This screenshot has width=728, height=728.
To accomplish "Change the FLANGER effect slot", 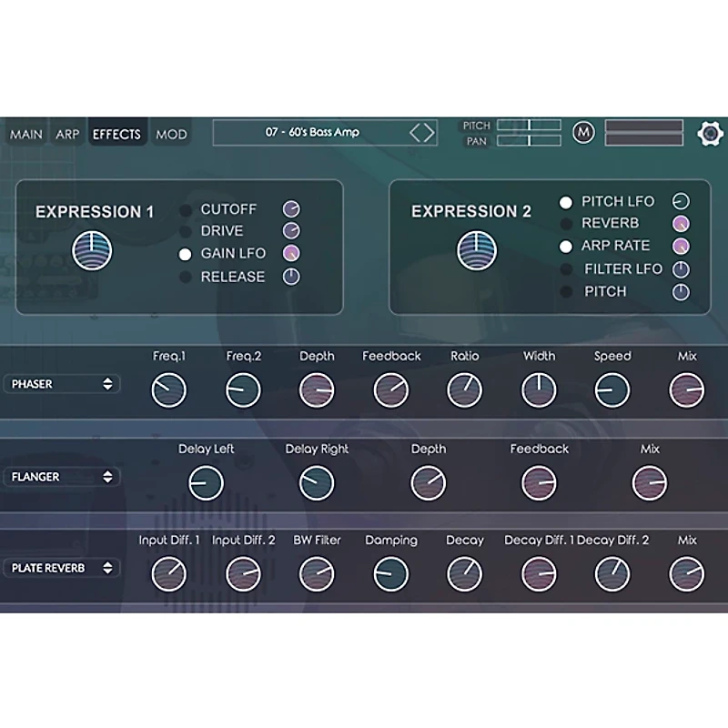I will pyautogui.click(x=61, y=477).
